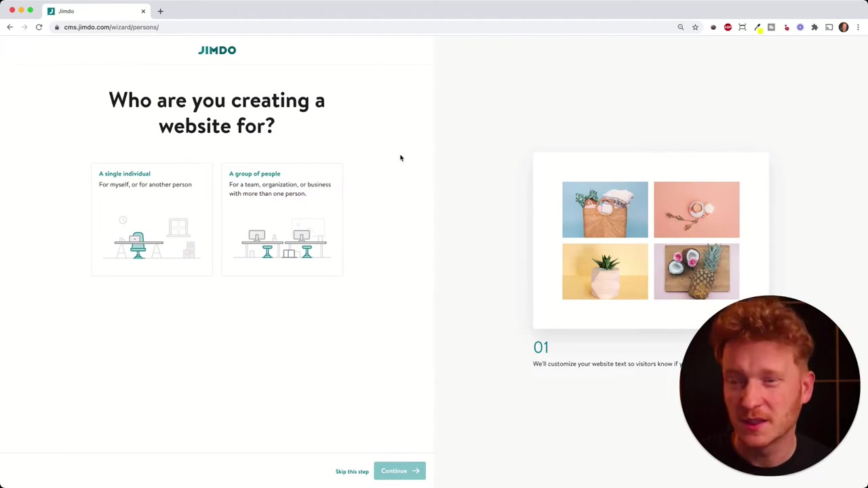Click the 'Who are you creating a website for?' heading
Screen dimensions: 868x488
click(x=217, y=113)
